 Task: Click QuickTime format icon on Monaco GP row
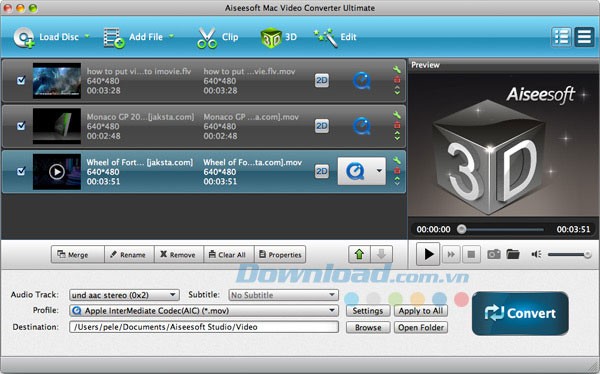coord(362,126)
